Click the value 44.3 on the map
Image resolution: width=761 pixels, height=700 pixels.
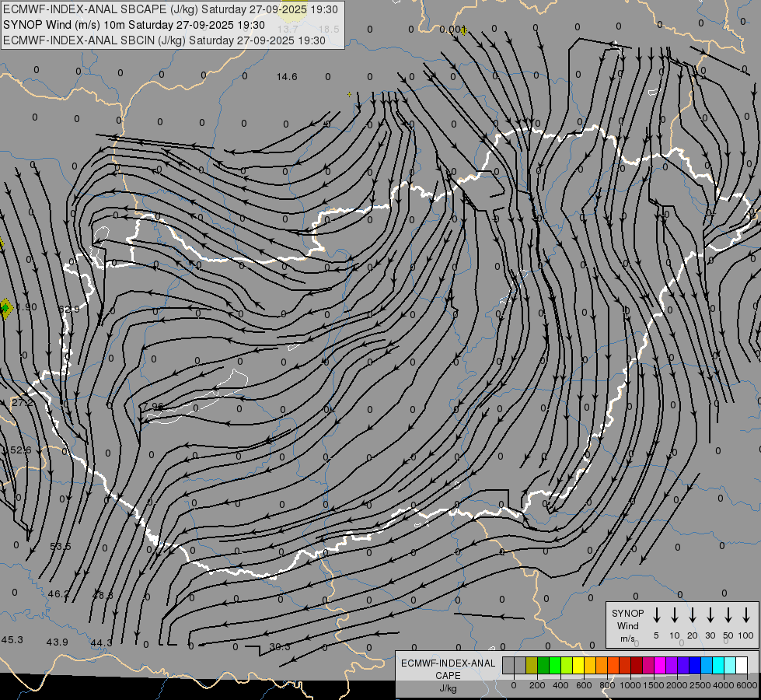[x=101, y=642]
